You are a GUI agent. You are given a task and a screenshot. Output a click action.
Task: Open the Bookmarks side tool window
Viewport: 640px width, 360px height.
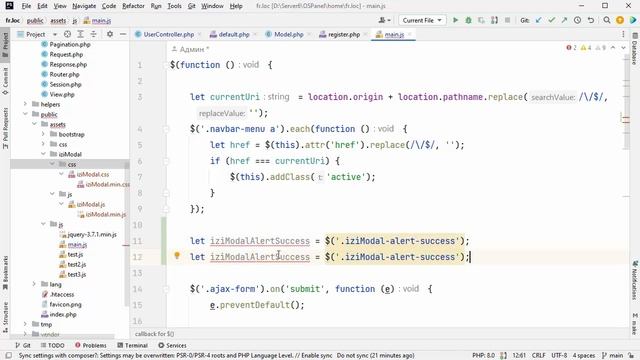[5, 273]
